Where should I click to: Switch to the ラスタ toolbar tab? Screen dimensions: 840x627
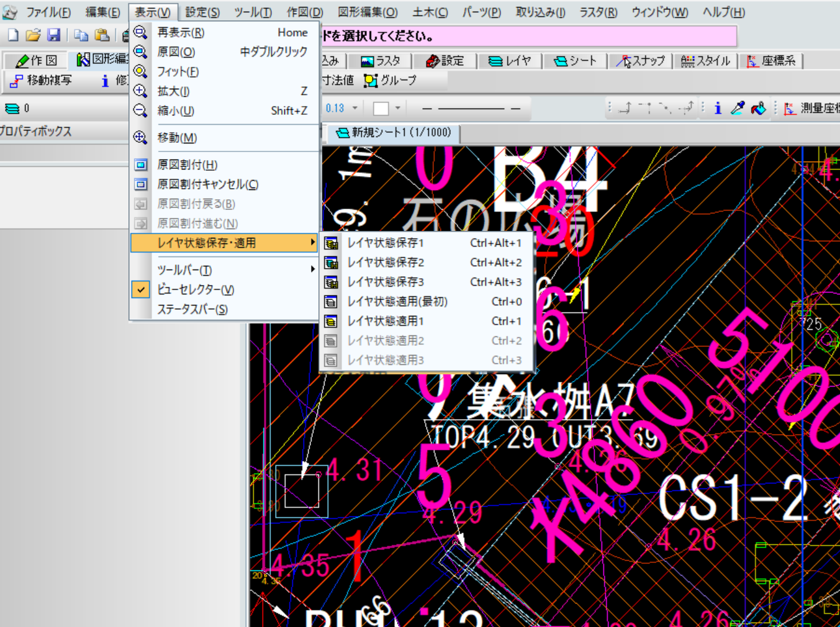coord(381,61)
